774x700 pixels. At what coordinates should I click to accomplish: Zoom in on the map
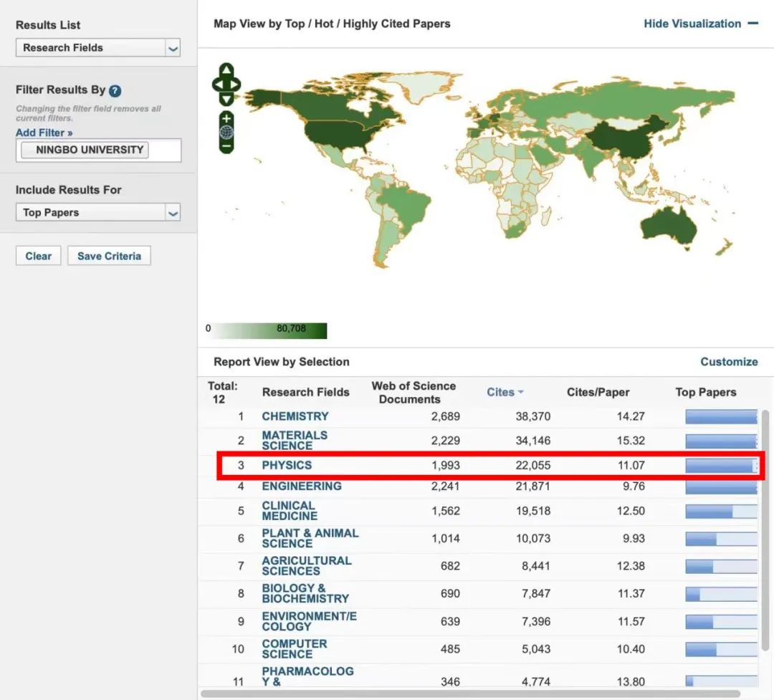pyautogui.click(x=226, y=118)
